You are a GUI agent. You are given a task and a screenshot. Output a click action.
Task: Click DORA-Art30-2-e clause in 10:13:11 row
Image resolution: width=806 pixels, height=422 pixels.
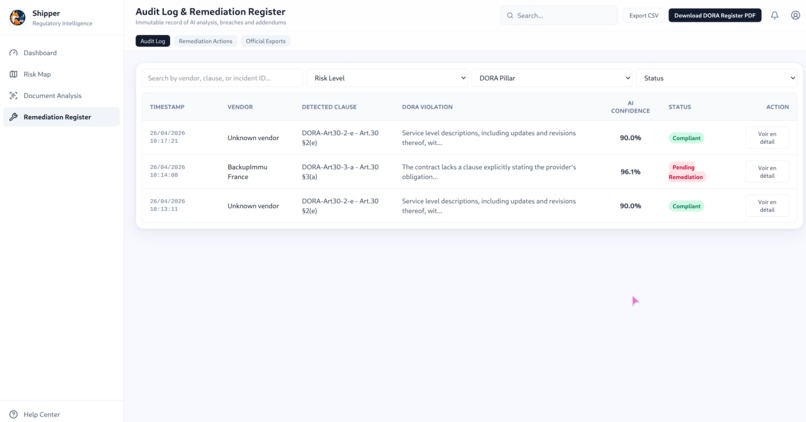(x=340, y=206)
